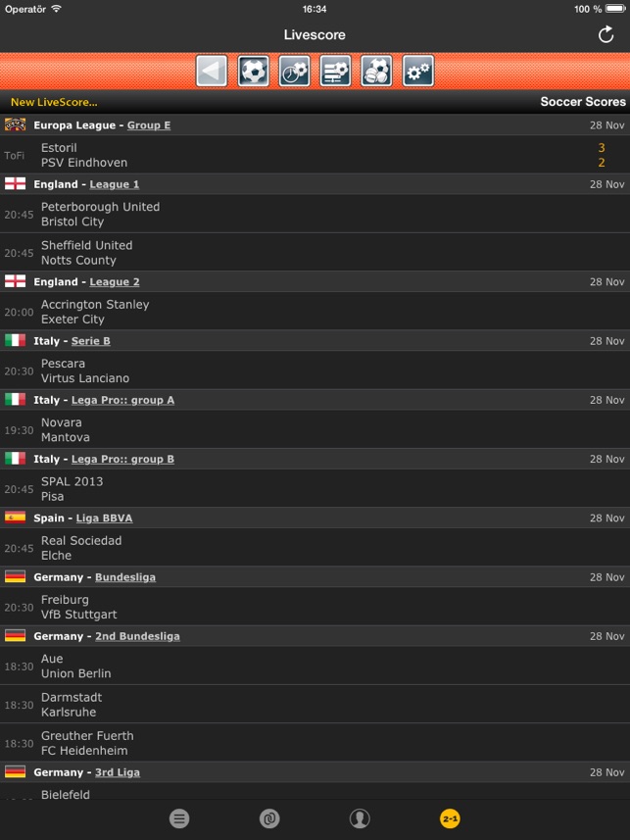Open the soccer filter list icon
The image size is (630, 840).
pos(336,71)
